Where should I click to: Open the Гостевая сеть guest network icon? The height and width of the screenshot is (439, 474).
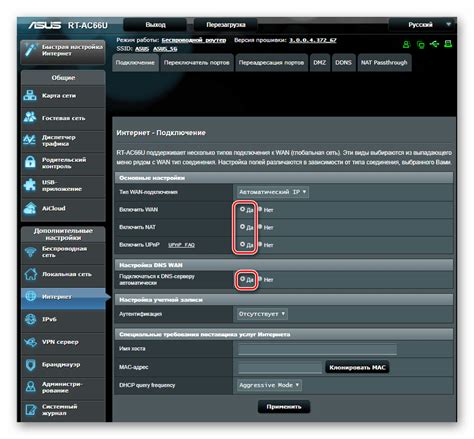click(30, 118)
